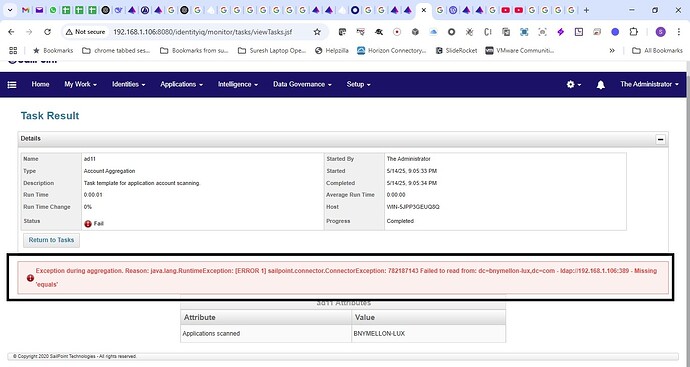The height and width of the screenshot is (367, 690).
Task: Click the red Fail status icon
Action: pyautogui.click(x=88, y=224)
